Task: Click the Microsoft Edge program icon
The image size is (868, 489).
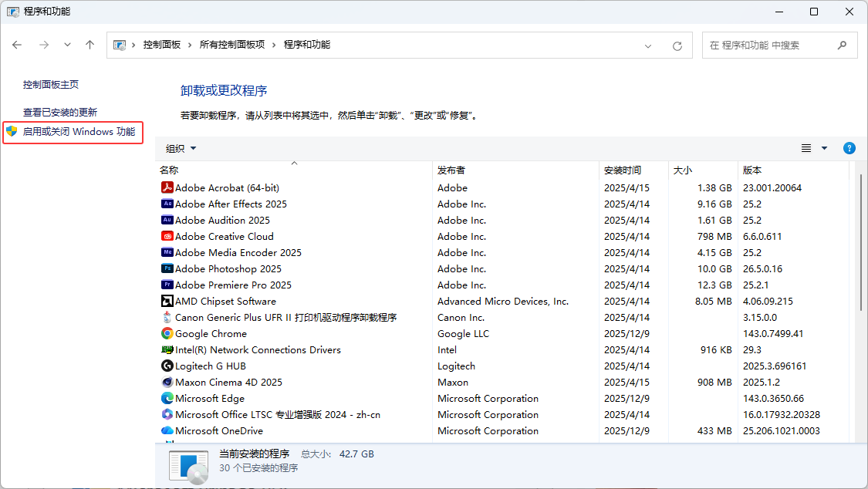Action: point(167,398)
